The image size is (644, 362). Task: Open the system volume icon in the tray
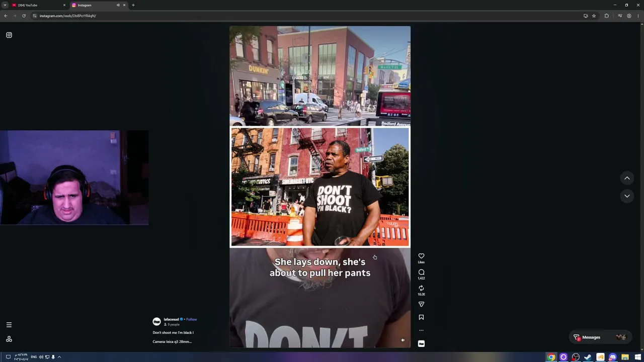point(41,357)
